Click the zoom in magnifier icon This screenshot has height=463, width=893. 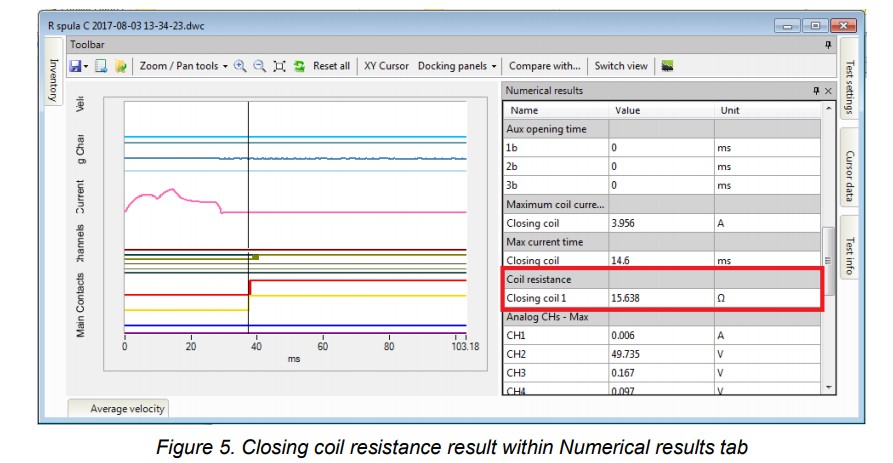240,66
